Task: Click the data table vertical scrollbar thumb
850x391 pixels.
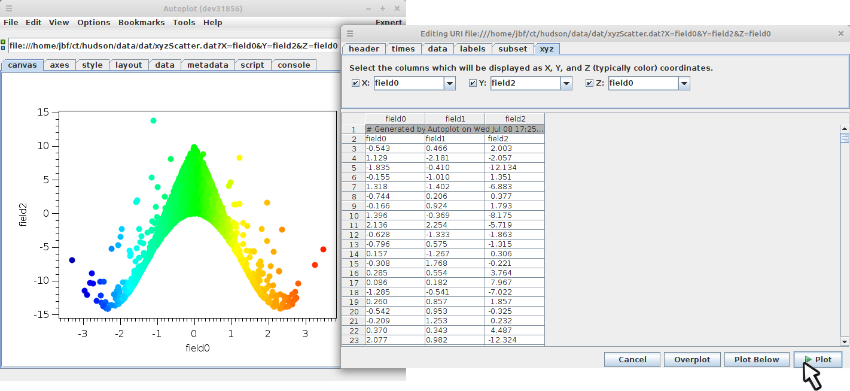Action: click(845, 138)
